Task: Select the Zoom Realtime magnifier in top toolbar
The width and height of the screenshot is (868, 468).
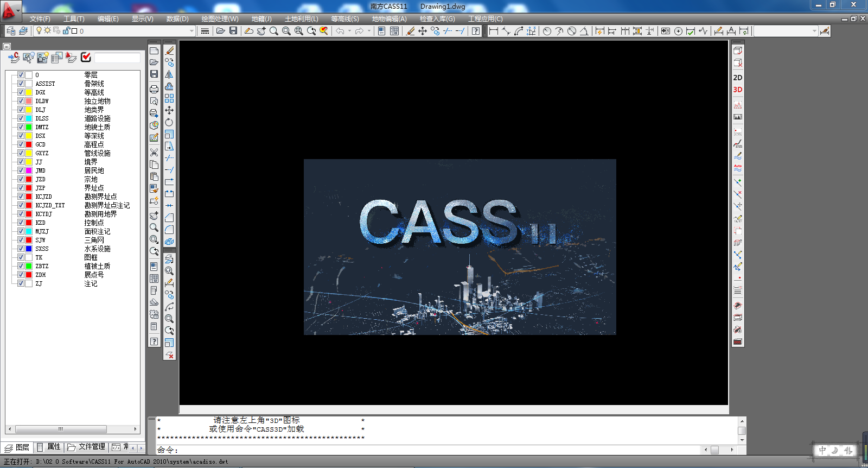Action: pyautogui.click(x=274, y=31)
